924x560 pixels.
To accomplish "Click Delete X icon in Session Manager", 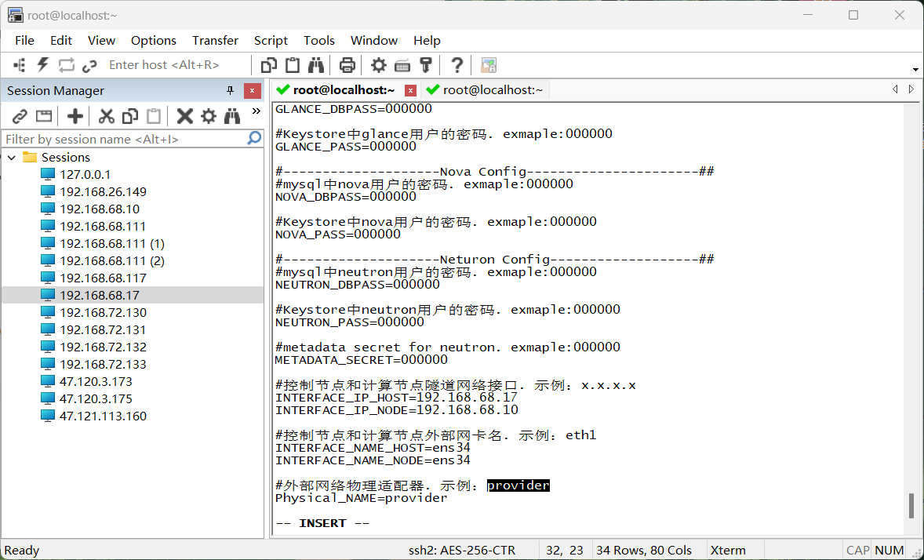I will 185,116.
